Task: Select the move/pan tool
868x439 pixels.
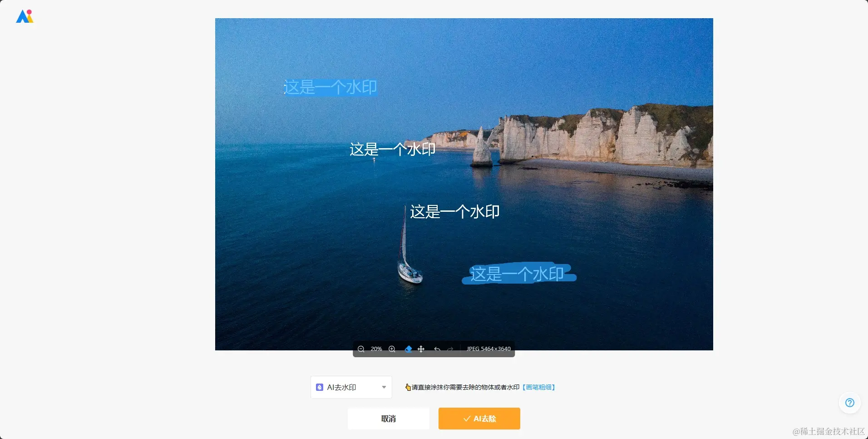Action: 421,349
